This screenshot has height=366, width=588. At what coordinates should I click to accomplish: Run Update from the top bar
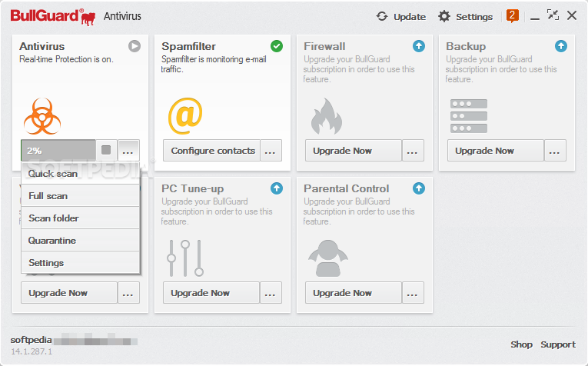click(x=401, y=16)
